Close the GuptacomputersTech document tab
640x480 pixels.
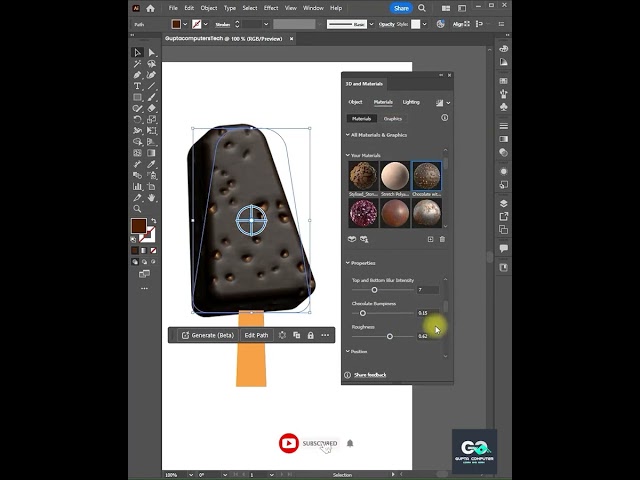click(x=291, y=39)
